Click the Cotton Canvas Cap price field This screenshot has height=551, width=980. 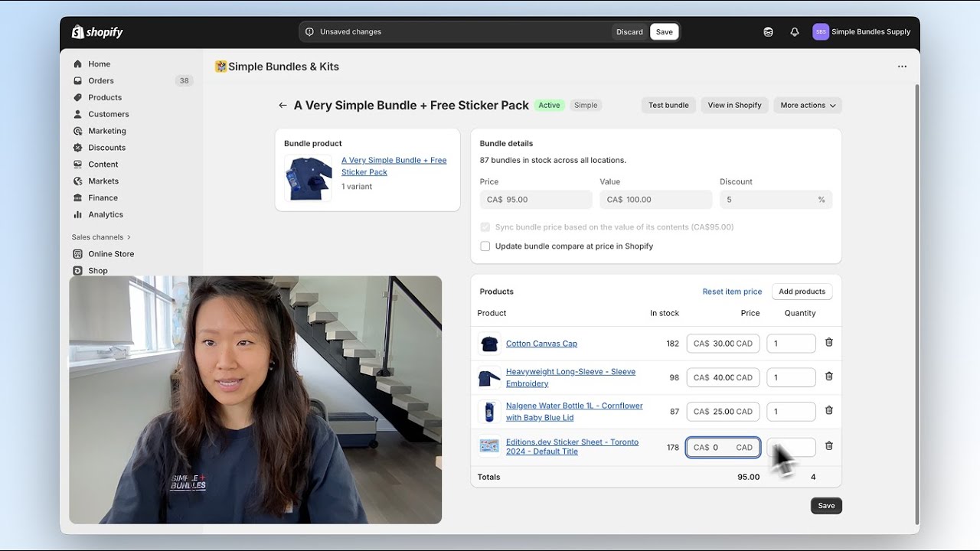723,344
